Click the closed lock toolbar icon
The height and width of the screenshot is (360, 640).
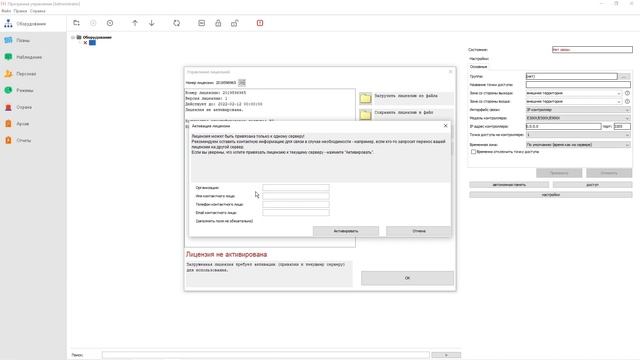pos(218,23)
